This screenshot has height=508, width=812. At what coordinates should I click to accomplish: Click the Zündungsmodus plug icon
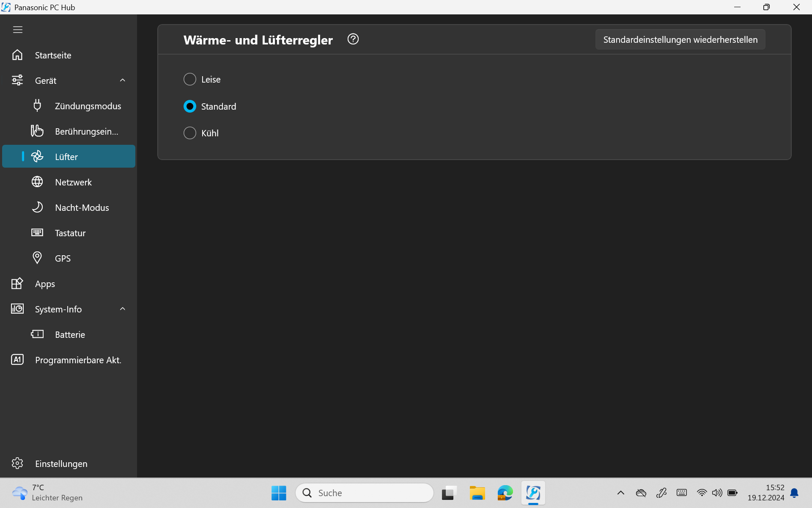[x=37, y=105]
